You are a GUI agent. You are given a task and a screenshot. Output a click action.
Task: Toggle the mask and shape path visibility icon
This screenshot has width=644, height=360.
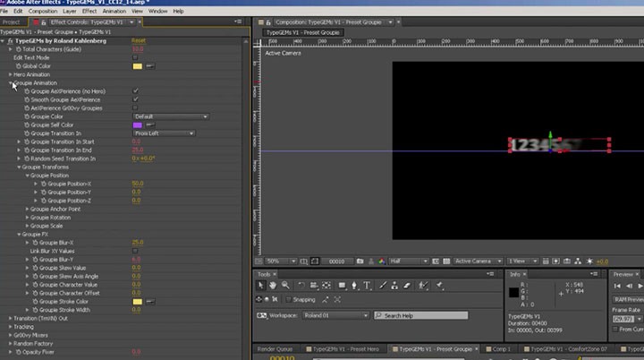click(x=315, y=261)
